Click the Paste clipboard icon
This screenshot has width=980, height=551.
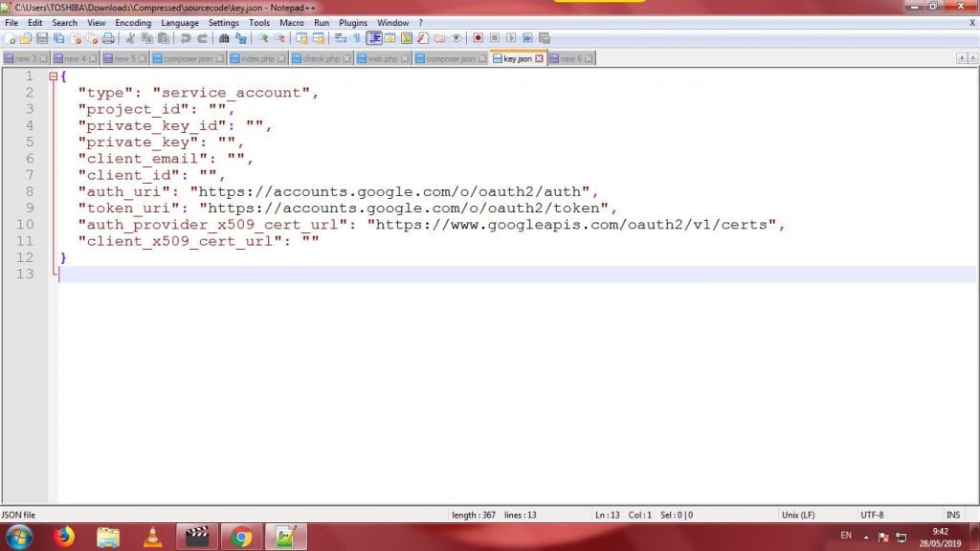(x=163, y=38)
